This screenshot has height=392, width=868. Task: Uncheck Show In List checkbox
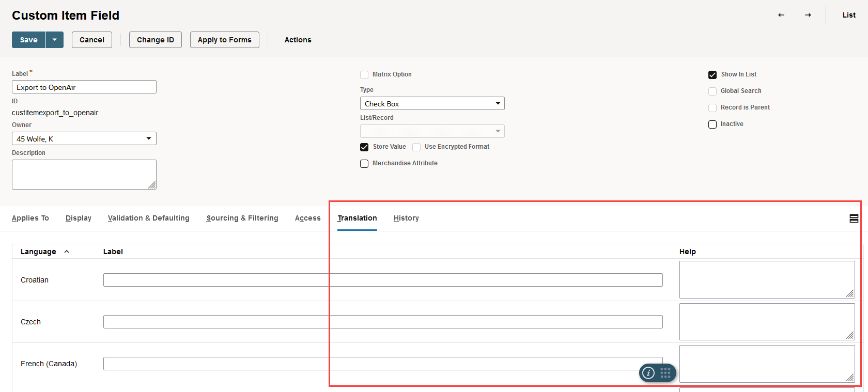coord(712,75)
